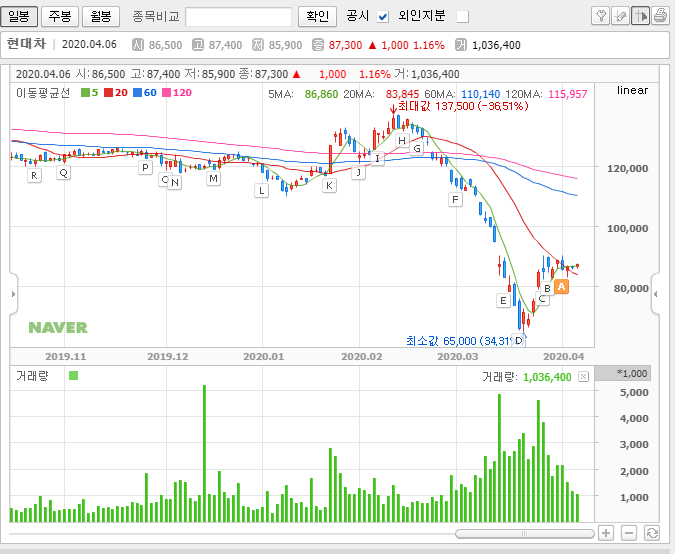The image size is (682, 554).
Task: Click the 현대차 stock name
Action: pyautogui.click(x=27, y=44)
